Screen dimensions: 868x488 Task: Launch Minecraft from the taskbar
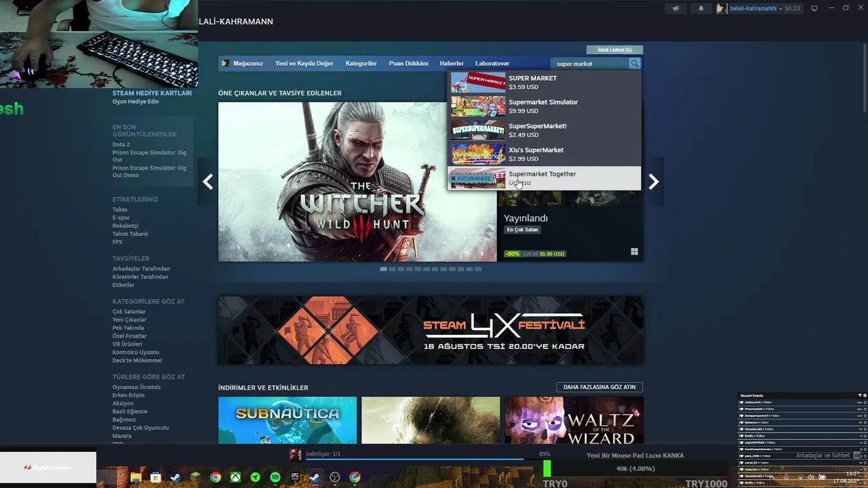tap(195, 477)
